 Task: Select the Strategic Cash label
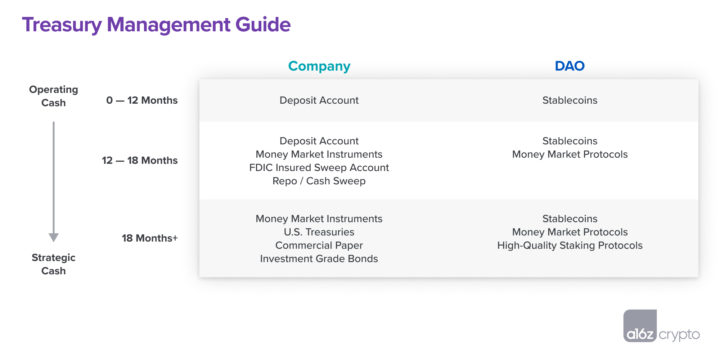click(x=54, y=264)
